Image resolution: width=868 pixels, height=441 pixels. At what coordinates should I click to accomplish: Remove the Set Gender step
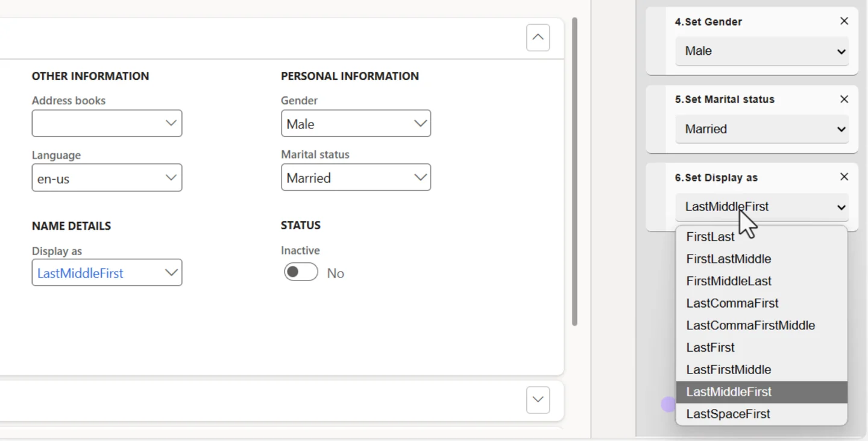pos(843,21)
